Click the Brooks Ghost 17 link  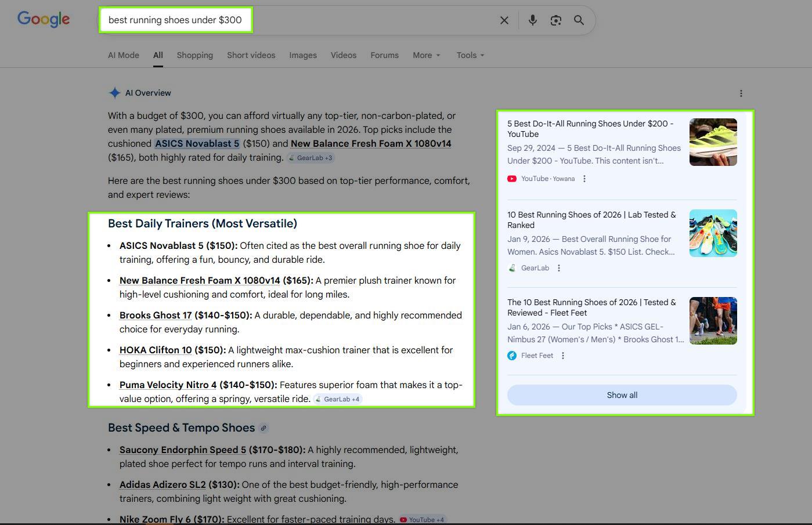pyautogui.click(x=156, y=315)
